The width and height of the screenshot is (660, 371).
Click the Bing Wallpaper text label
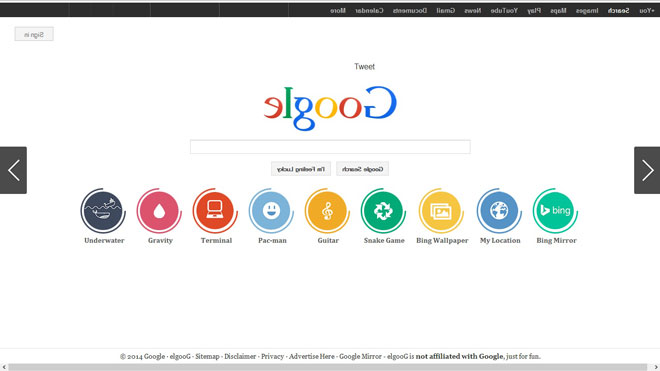pyautogui.click(x=442, y=240)
